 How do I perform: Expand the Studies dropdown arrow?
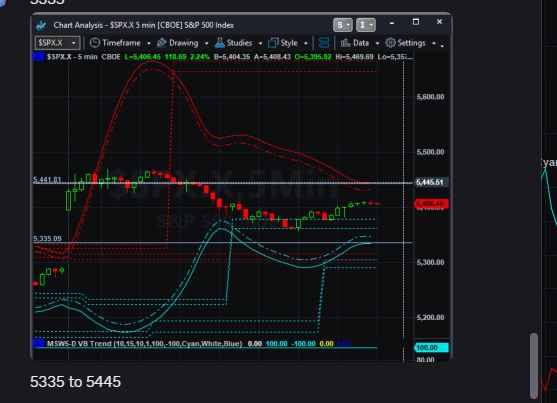[260, 43]
